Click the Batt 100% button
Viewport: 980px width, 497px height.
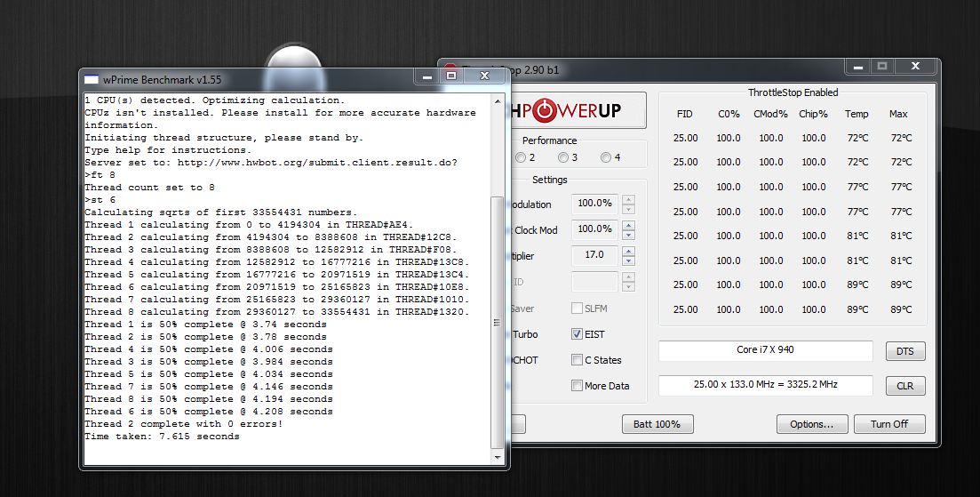[657, 424]
